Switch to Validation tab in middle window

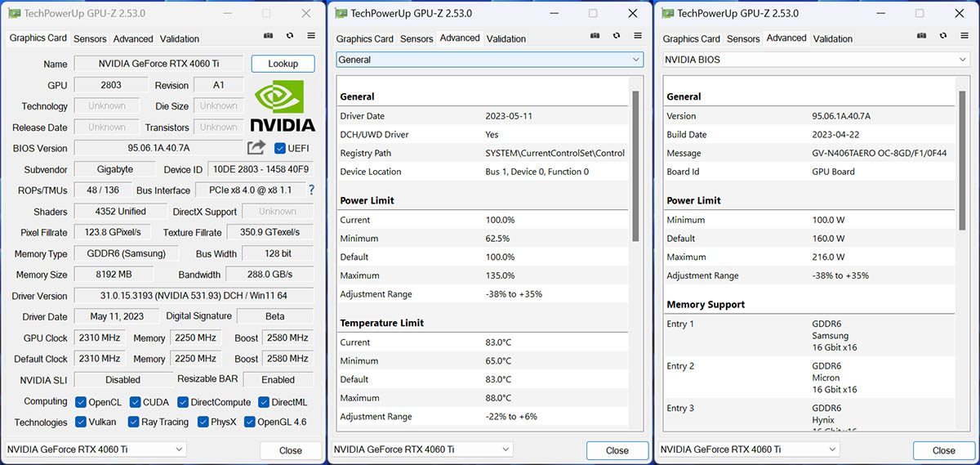click(506, 38)
